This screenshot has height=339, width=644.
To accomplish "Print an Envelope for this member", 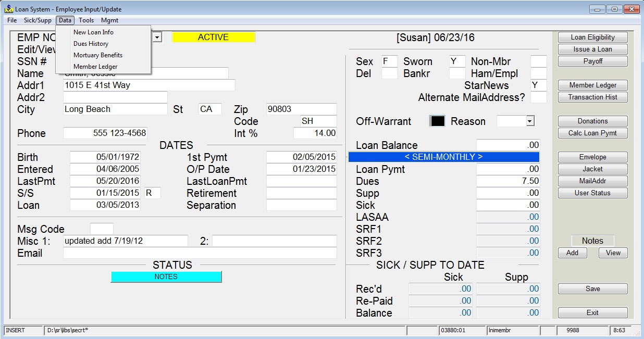I will (x=592, y=157).
